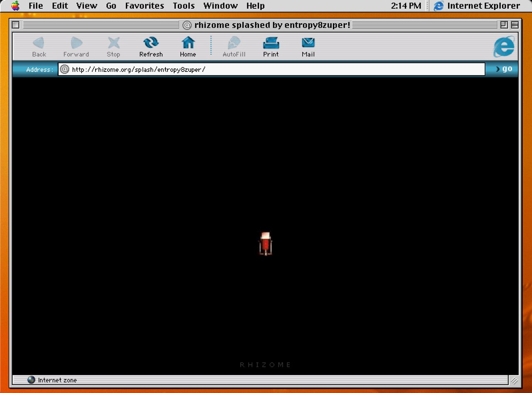532x393 pixels.
Task: Click the Internet zone status text
Action: click(57, 380)
